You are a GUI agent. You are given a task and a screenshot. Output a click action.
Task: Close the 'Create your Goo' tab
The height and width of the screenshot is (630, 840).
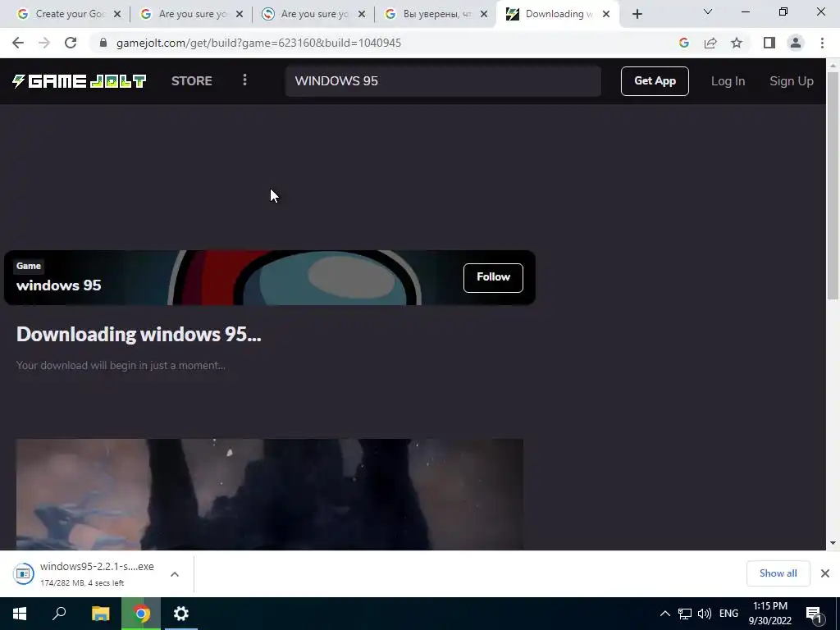click(117, 15)
